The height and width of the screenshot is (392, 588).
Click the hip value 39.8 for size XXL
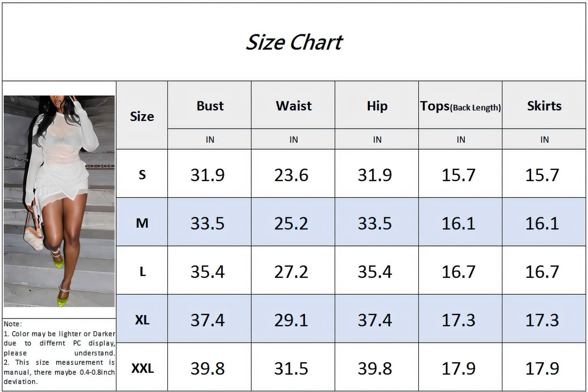click(x=375, y=369)
